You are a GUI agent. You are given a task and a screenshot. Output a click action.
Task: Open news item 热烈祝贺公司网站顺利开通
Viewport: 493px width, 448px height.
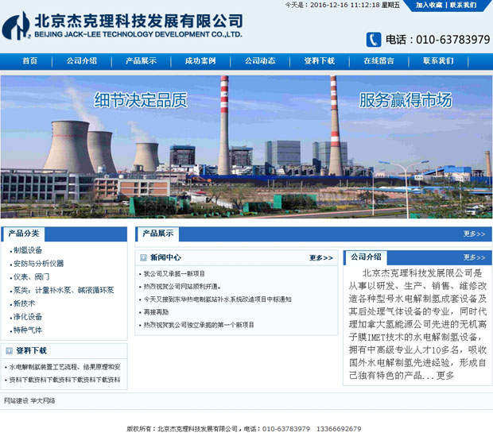tap(182, 287)
